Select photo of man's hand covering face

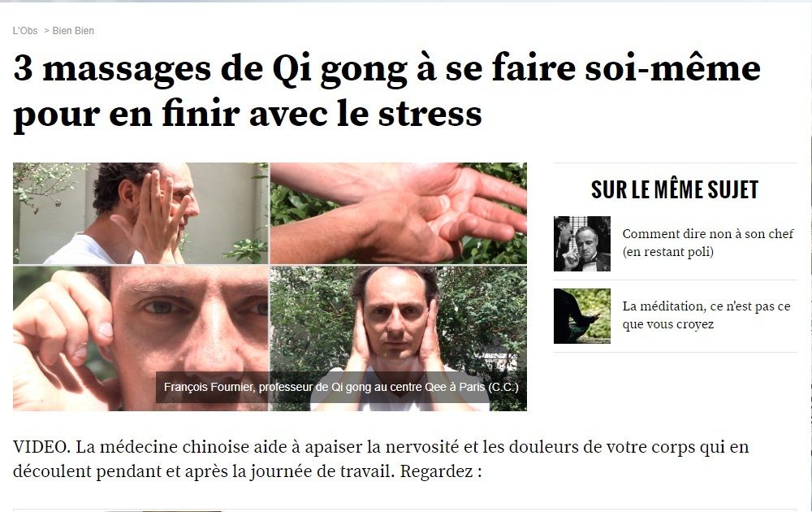[140, 214]
